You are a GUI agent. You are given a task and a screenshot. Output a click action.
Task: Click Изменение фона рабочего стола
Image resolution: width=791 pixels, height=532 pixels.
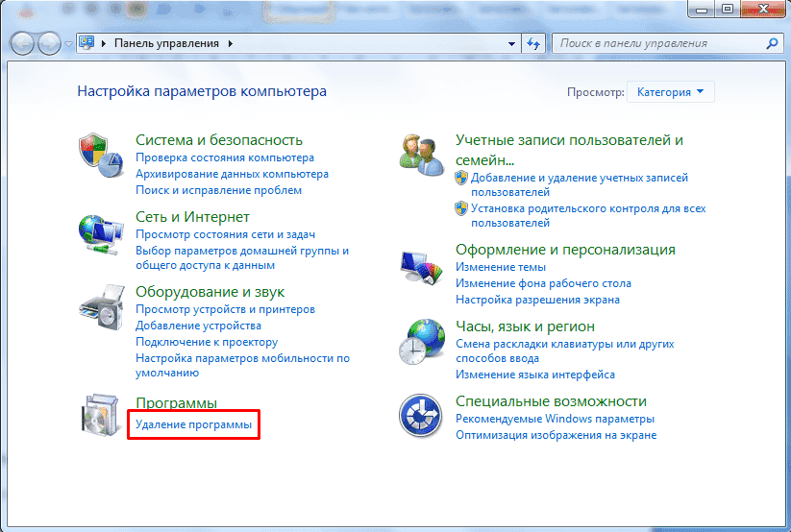(x=543, y=283)
